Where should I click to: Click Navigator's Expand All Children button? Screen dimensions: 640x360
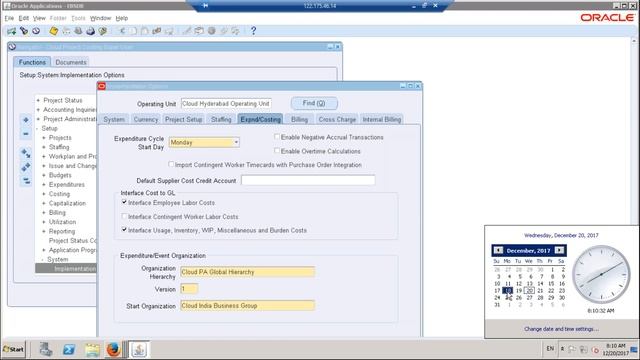point(26,153)
